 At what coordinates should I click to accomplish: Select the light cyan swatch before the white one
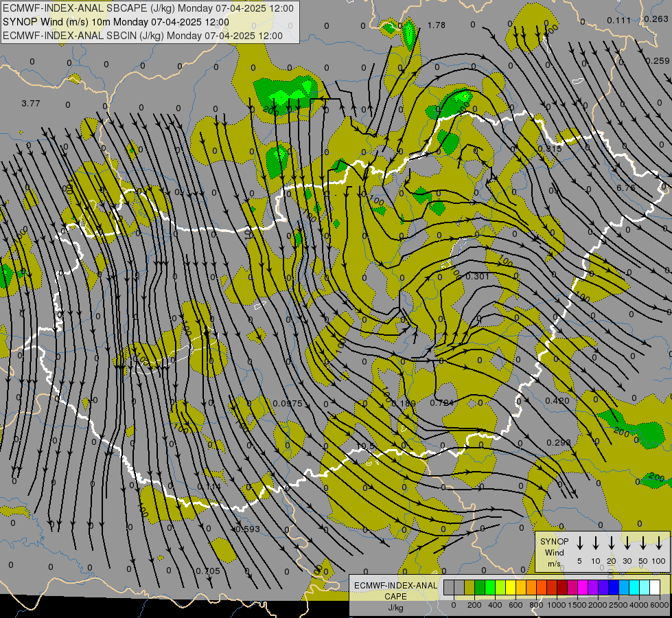tap(644, 587)
